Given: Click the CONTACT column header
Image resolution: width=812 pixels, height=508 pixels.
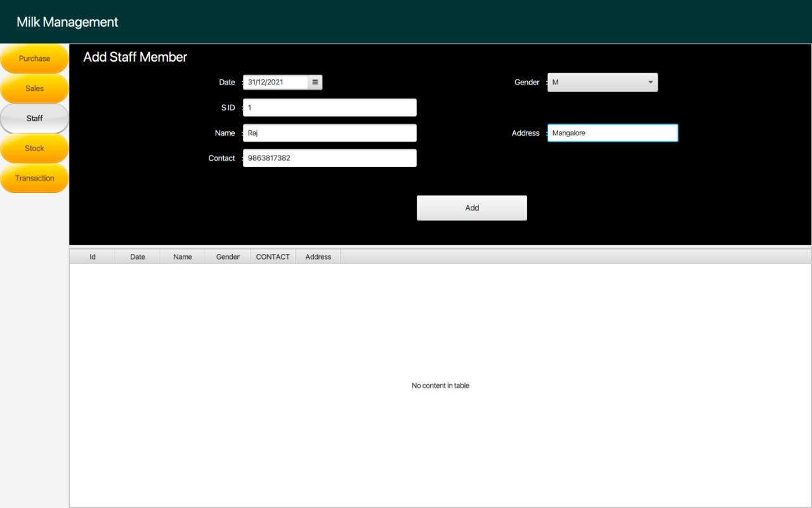Looking at the screenshot, I should coord(272,257).
